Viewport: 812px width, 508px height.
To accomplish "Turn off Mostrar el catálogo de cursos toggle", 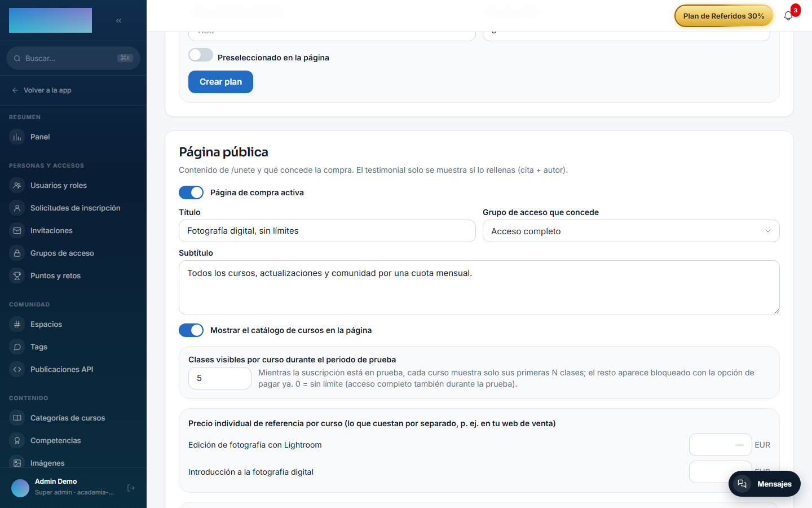I will tap(191, 330).
